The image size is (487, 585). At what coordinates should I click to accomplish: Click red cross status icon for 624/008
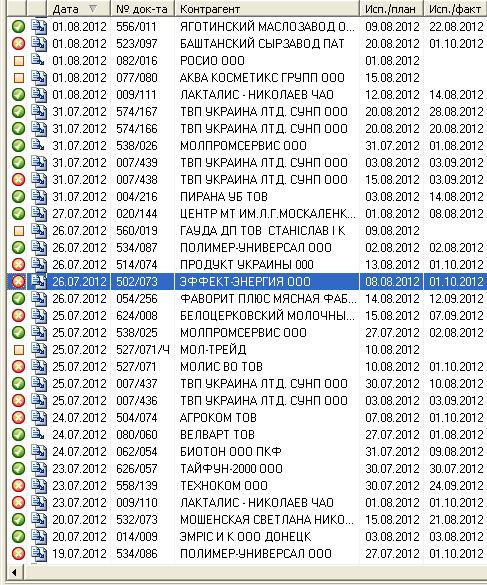(x=18, y=316)
